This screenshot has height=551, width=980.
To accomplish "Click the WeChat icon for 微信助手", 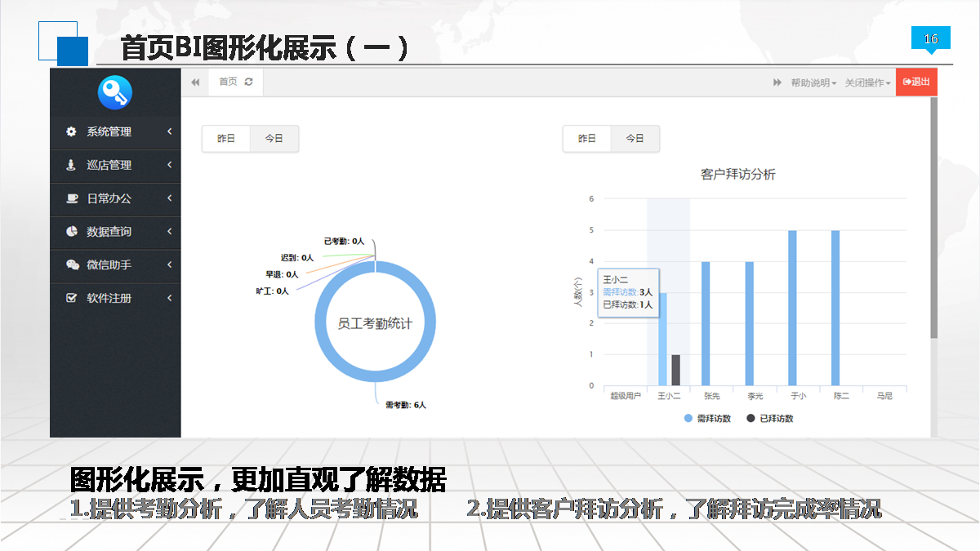I will (71, 265).
